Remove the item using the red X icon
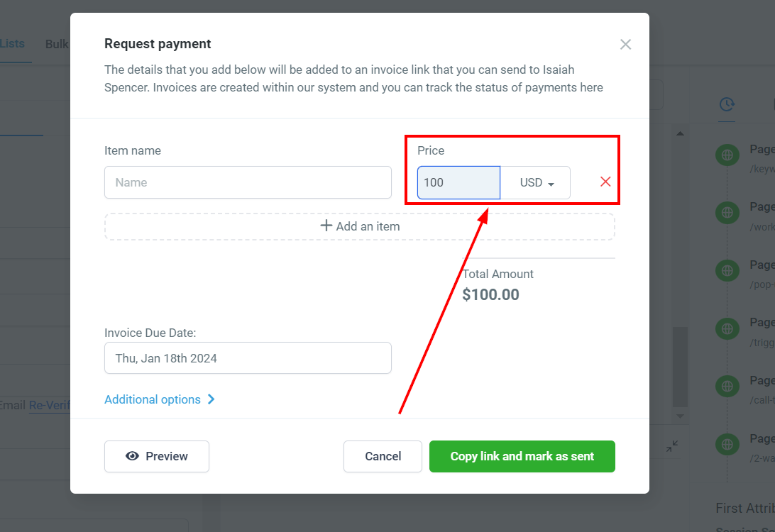 (605, 182)
